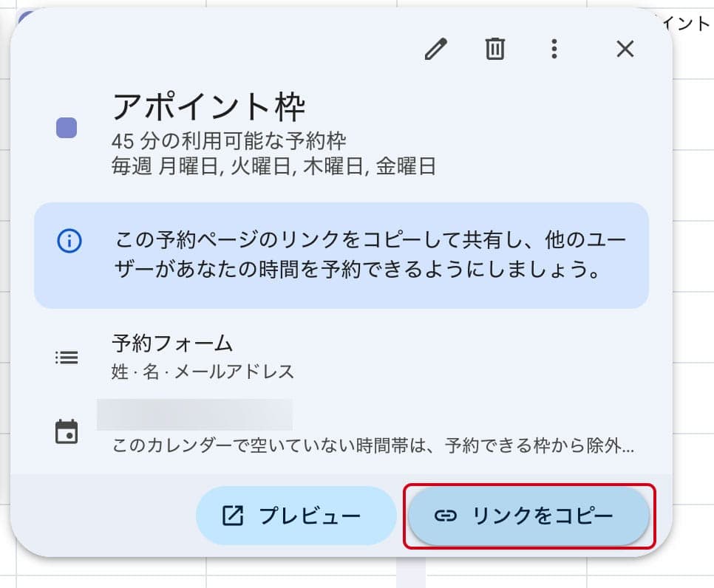The width and height of the screenshot is (714, 588).
Task: Click the blue info circle icon
Action: point(69,241)
